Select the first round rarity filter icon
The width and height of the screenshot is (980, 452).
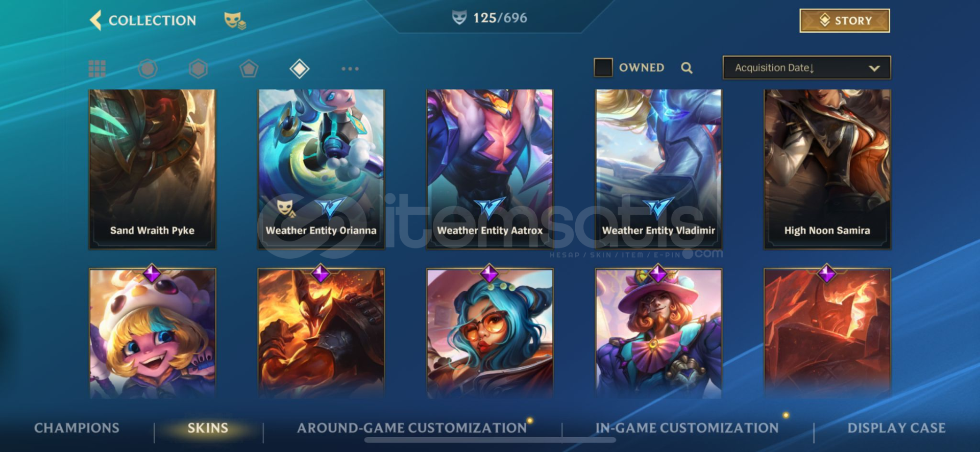(x=148, y=68)
